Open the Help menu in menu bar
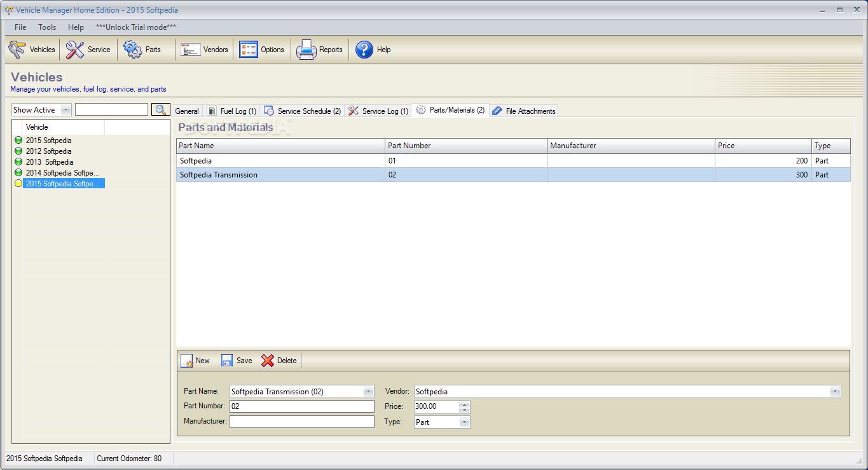868x470 pixels. 76,27
